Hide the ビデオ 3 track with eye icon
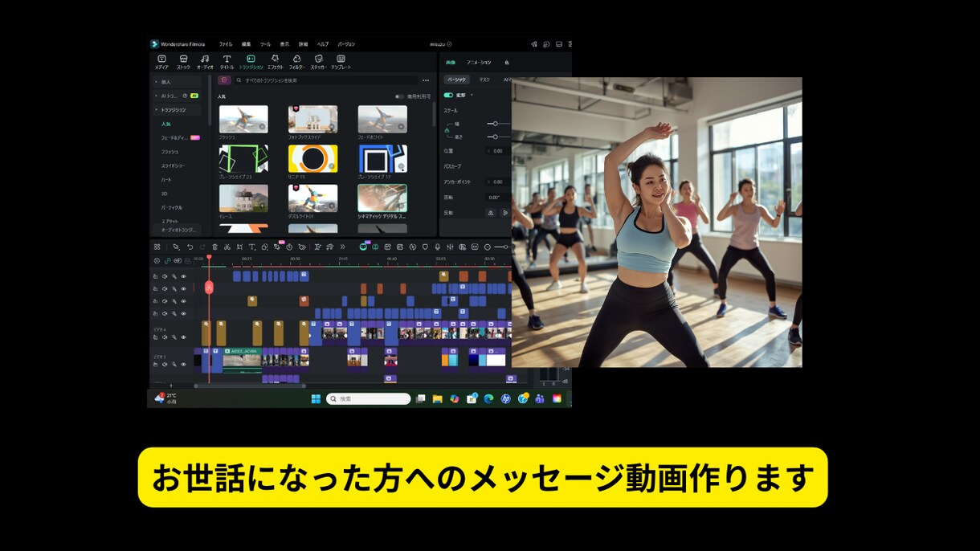This screenshot has height=551, width=980. (183, 365)
